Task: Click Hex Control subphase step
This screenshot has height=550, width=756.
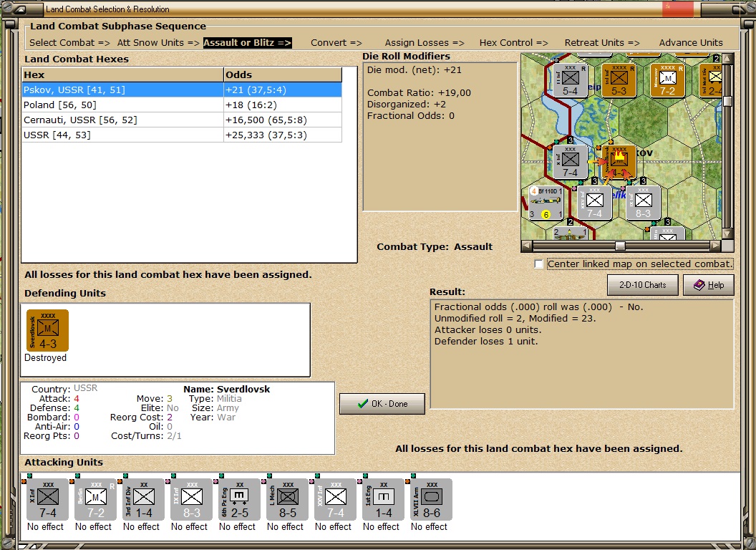Action: (513, 42)
